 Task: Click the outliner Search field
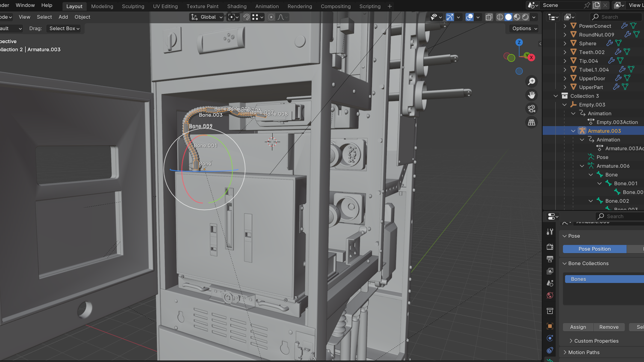(615, 17)
